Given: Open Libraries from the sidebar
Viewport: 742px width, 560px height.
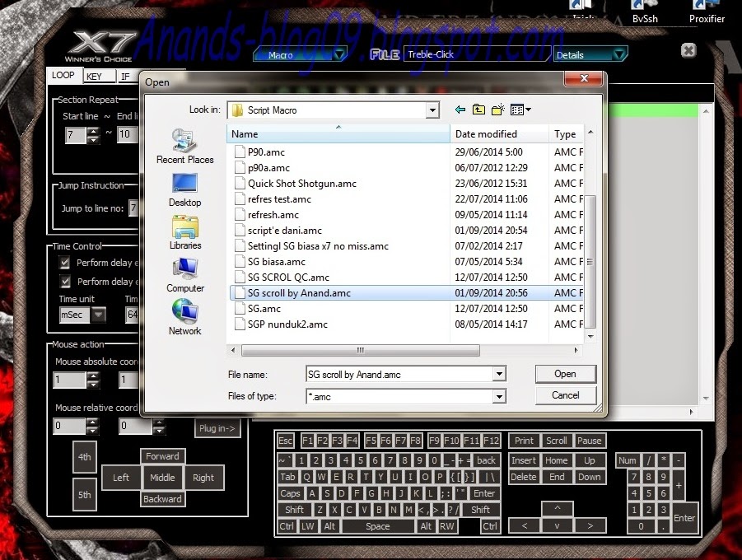Looking at the screenshot, I should click(x=184, y=233).
